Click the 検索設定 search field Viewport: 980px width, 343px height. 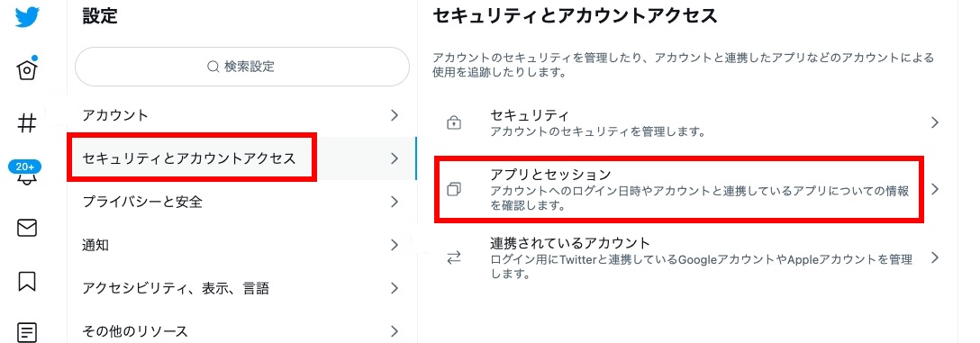click(242, 67)
